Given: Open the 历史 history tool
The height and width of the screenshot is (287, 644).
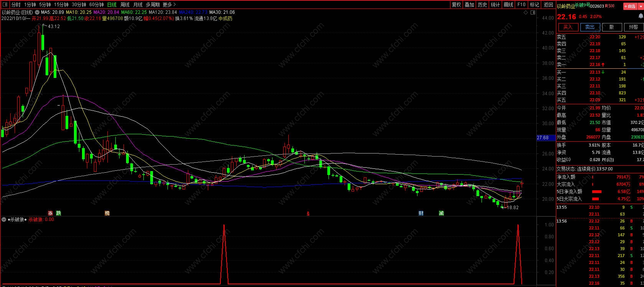Looking at the screenshot, I should [482, 5].
